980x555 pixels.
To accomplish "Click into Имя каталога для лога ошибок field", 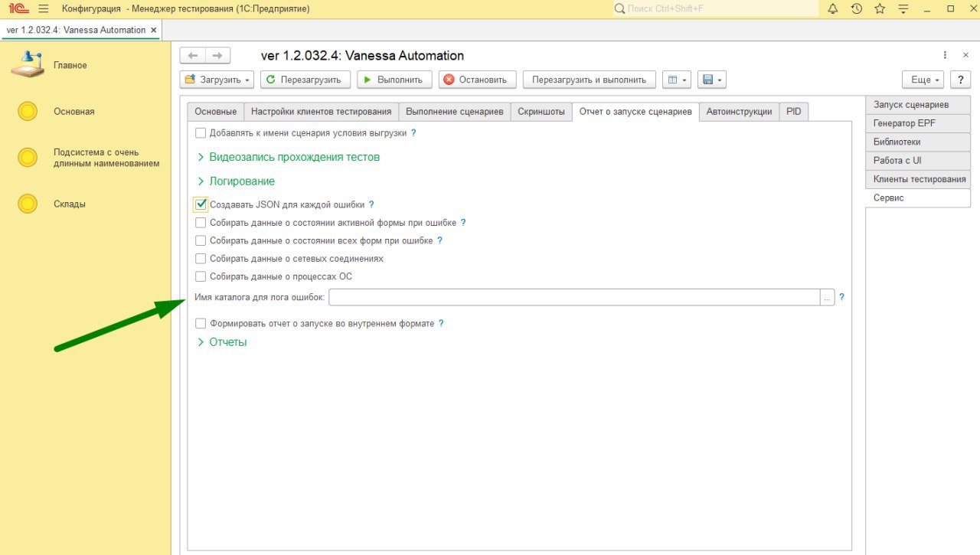I will pos(574,298).
